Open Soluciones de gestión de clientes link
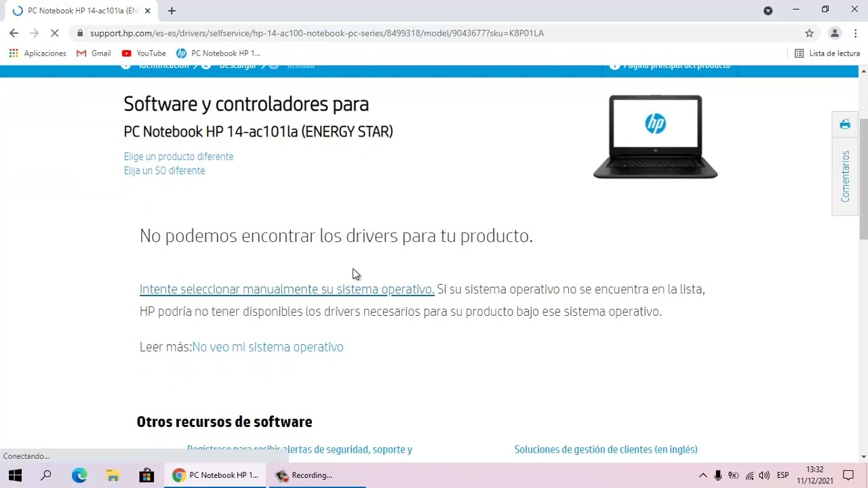868x488 pixels. (x=606, y=449)
